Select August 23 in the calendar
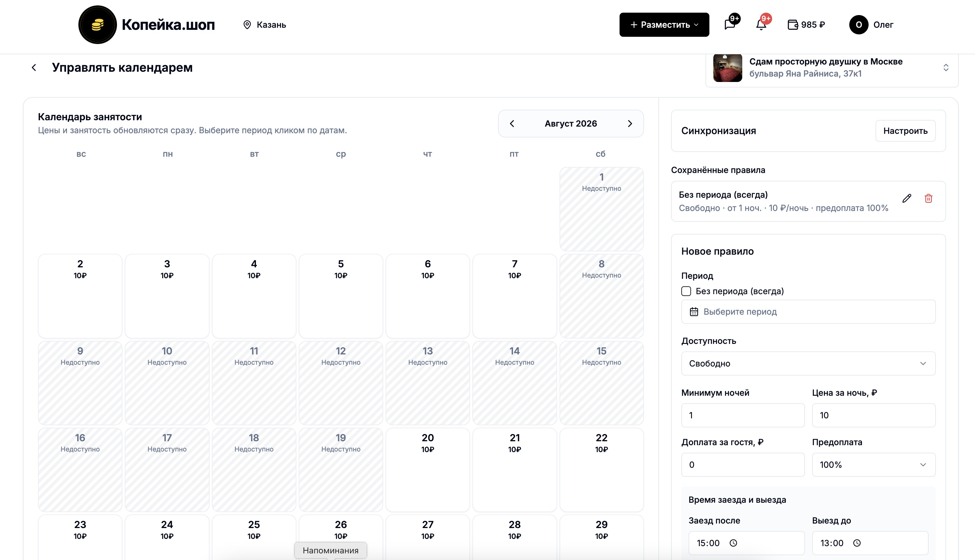 tap(80, 537)
